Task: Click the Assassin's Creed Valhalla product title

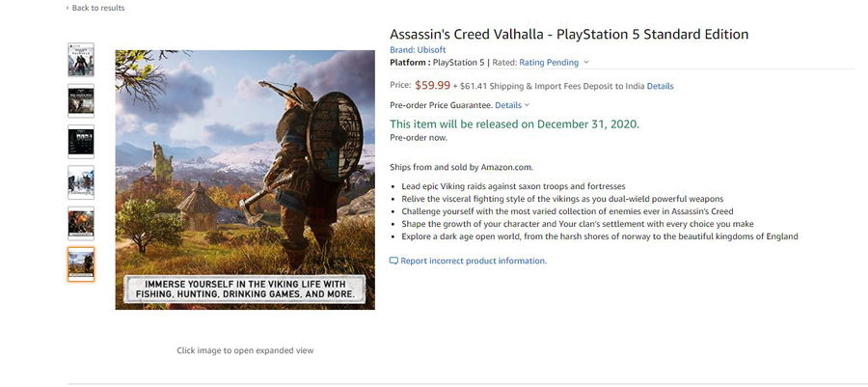Action: [x=568, y=34]
